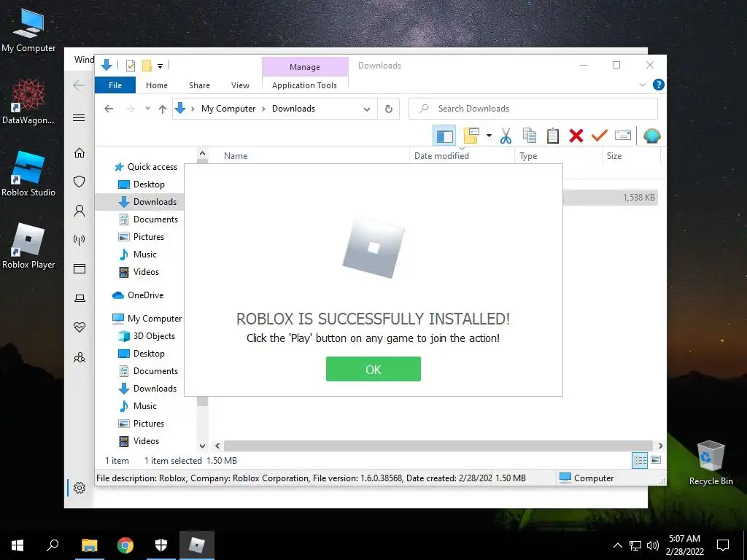Open the hamburger menu in Windows Security

click(79, 117)
